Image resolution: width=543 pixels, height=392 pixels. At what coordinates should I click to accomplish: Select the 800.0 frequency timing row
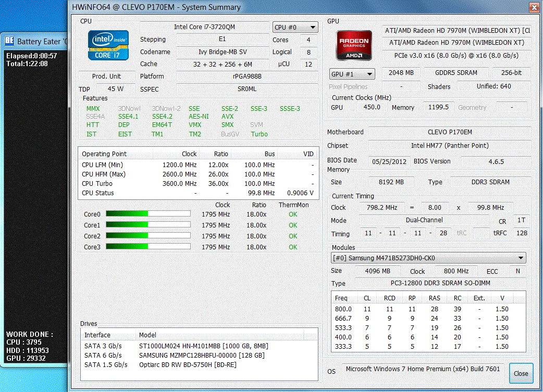[x=428, y=309]
